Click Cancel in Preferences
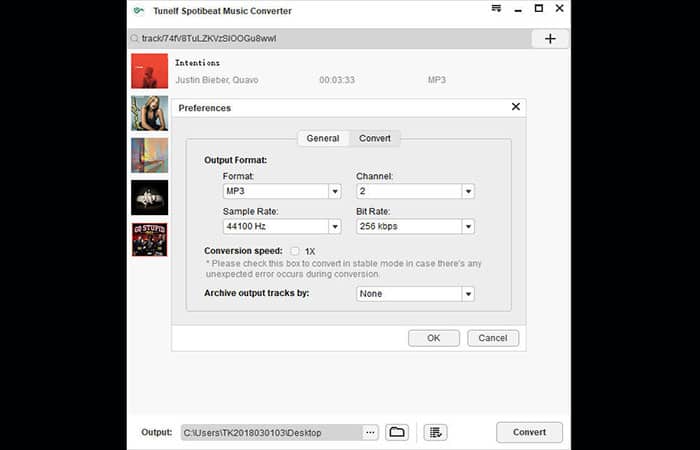The height and width of the screenshot is (450, 700). tap(493, 338)
